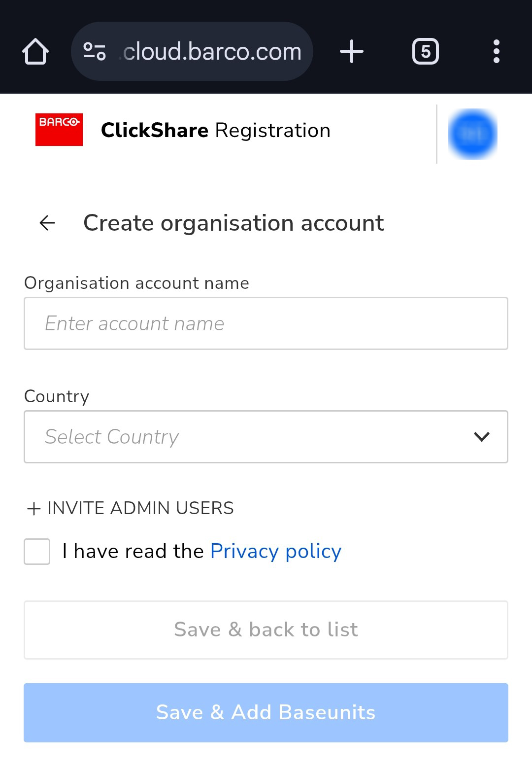Open the browser three-dot overflow menu

(496, 51)
